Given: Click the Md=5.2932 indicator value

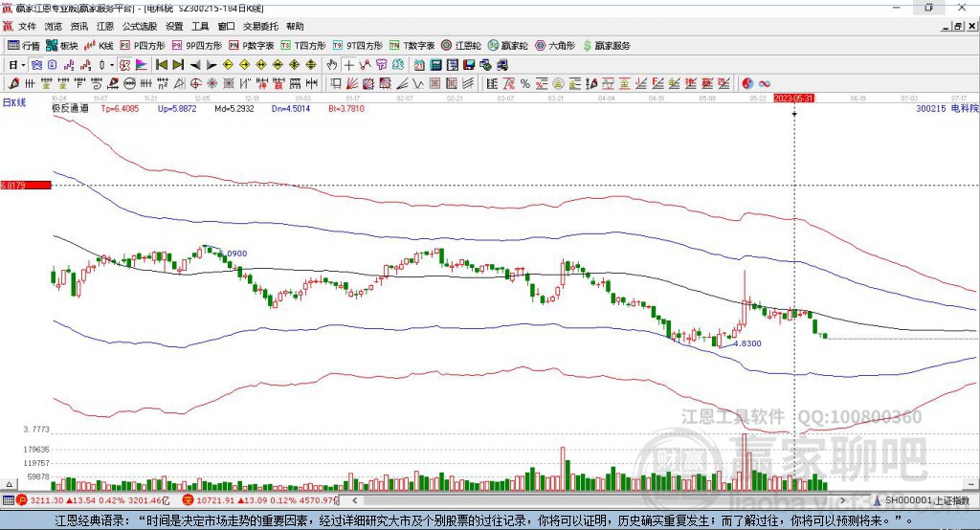Looking at the screenshot, I should click(x=234, y=108).
